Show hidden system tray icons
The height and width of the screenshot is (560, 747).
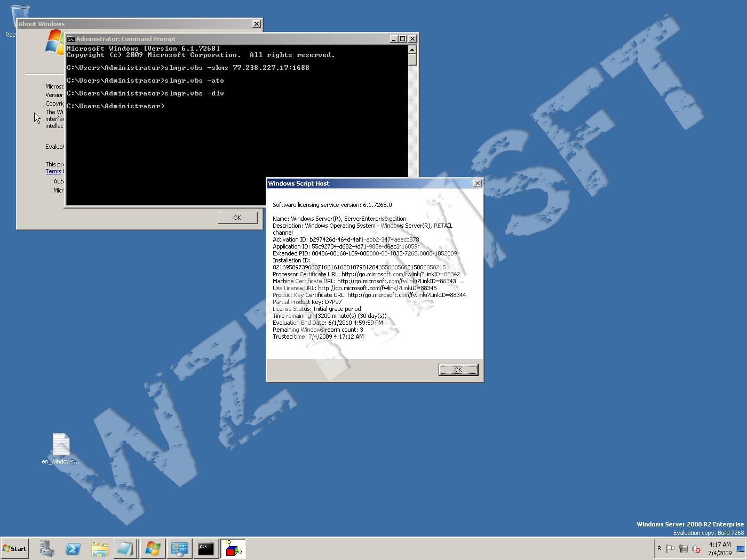659,548
